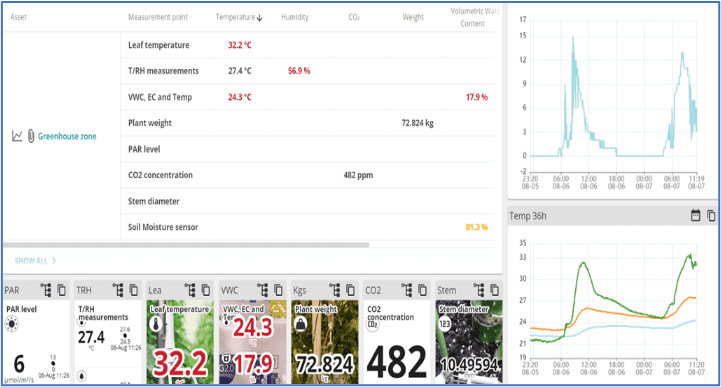Click the paperclip attachment icon beside Greenhouse zone

31,136
